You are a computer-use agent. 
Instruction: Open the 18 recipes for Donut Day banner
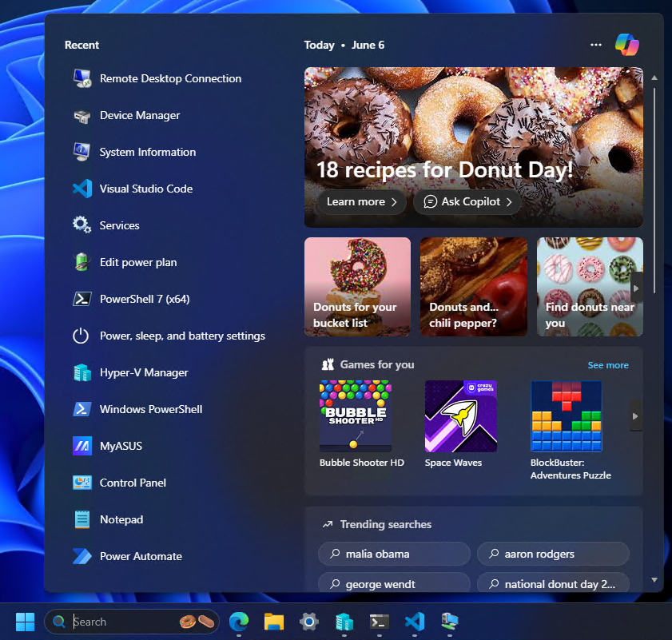tap(474, 147)
